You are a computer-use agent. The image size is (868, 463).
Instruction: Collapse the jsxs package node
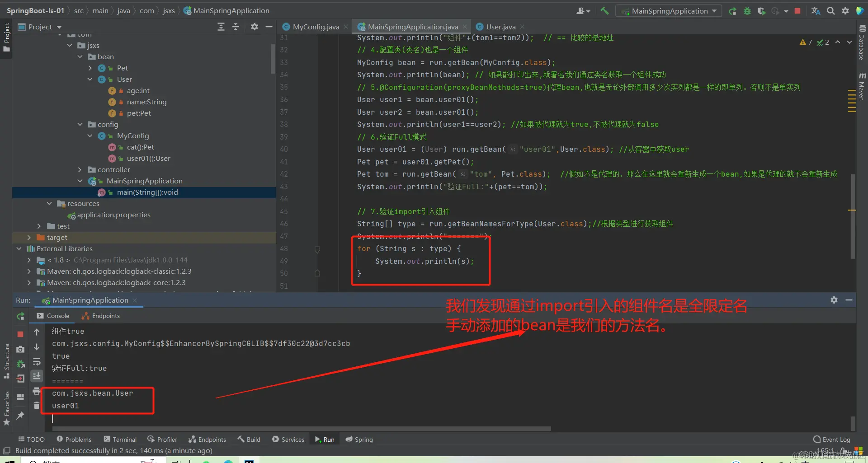(70, 45)
